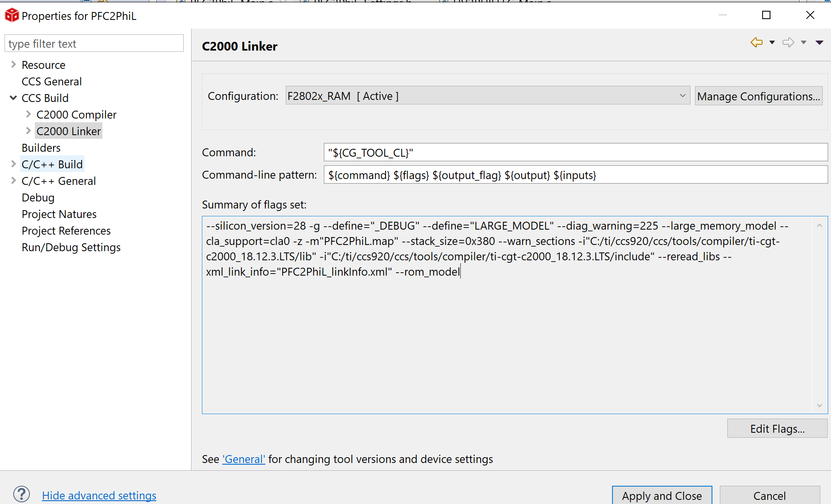This screenshot has height=504, width=831.
Task: Open the back history dropdown arrow
Action: (x=772, y=42)
